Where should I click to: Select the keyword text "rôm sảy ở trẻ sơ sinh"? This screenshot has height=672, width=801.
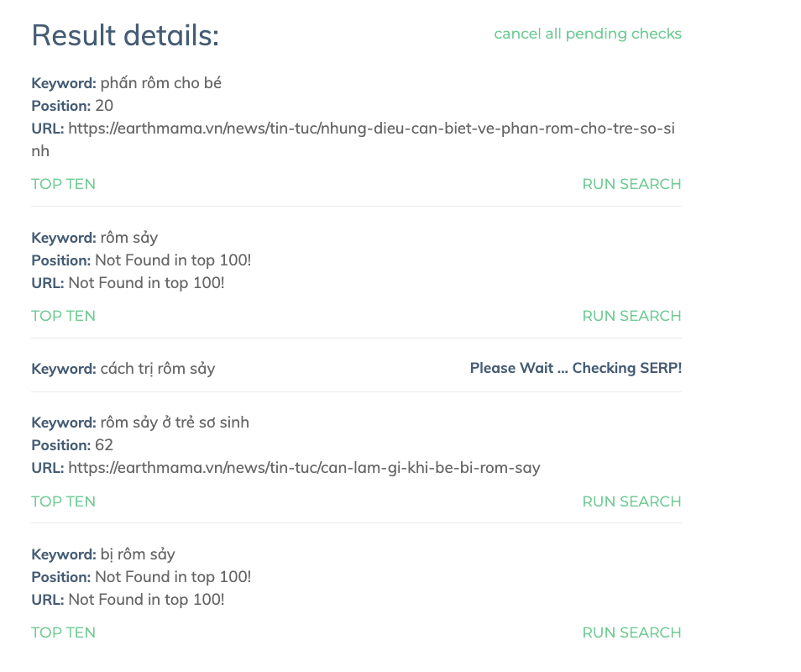coord(175,423)
